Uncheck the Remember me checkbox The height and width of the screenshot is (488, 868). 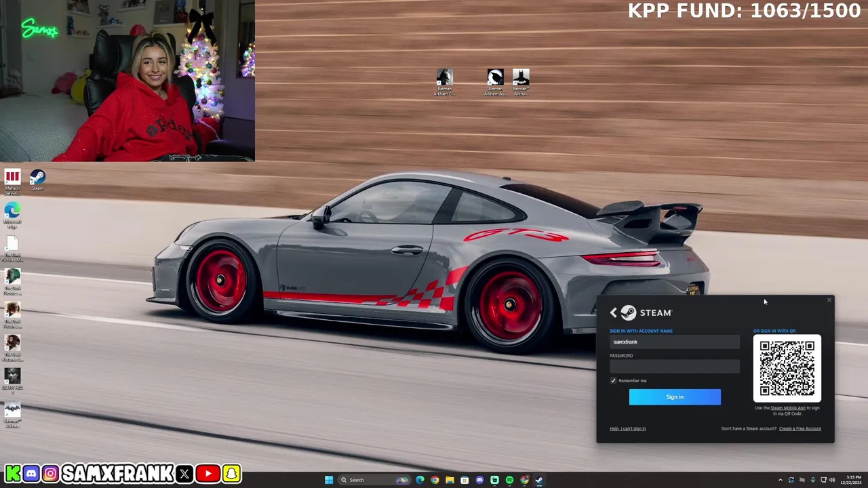pos(613,381)
